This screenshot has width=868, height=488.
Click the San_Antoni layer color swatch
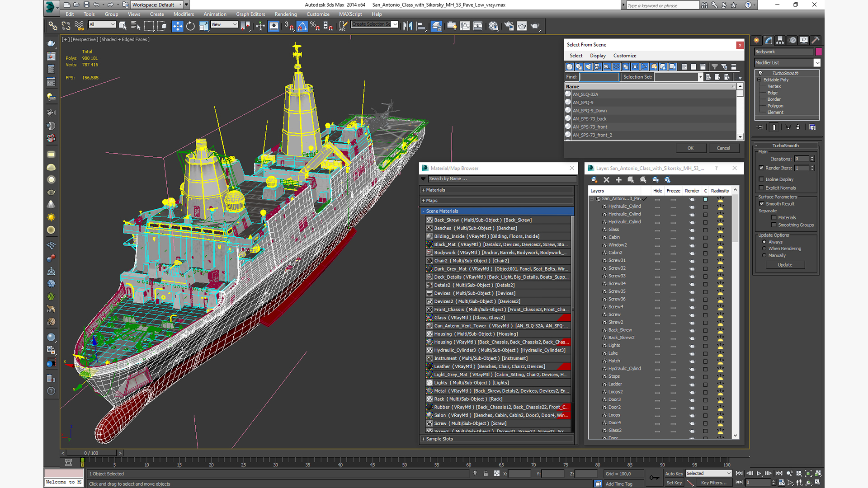[705, 199]
